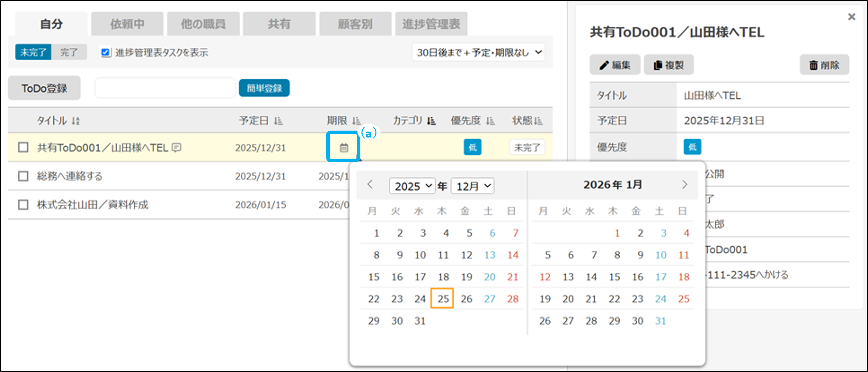Screen dimensions: 868x372
Task: Switch to the 進捗管理表 tab
Action: pyautogui.click(x=431, y=24)
